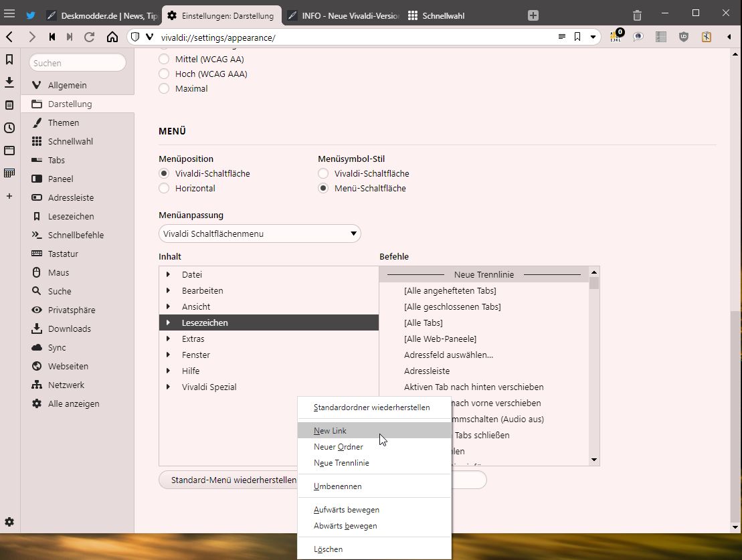Screen dimensions: 742x560
Task: Open a new tab with the plus button
Action: click(533, 15)
